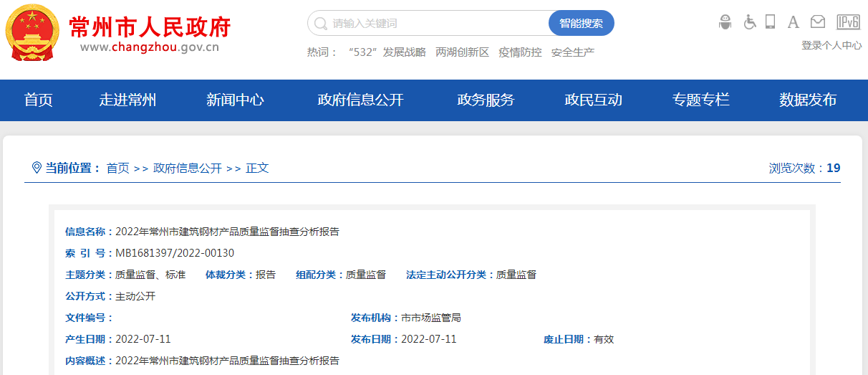This screenshot has height=375, width=868.
Task: Click 体裁分类 value 报告
Action: (266, 275)
